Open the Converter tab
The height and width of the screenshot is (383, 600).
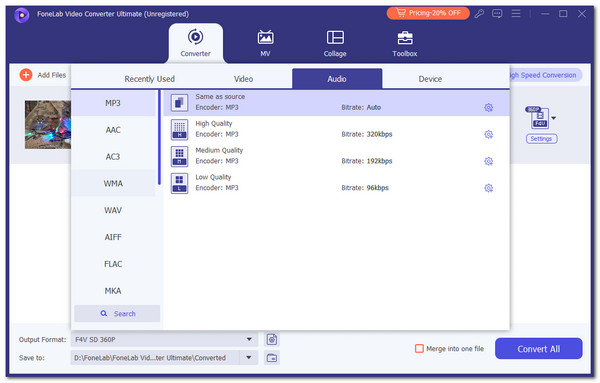pos(196,43)
